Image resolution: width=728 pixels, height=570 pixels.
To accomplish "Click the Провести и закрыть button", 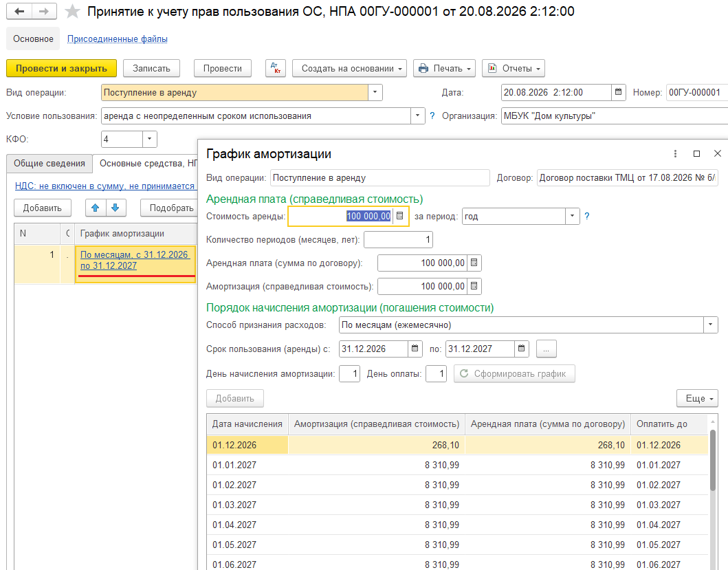I will pyautogui.click(x=61, y=68).
